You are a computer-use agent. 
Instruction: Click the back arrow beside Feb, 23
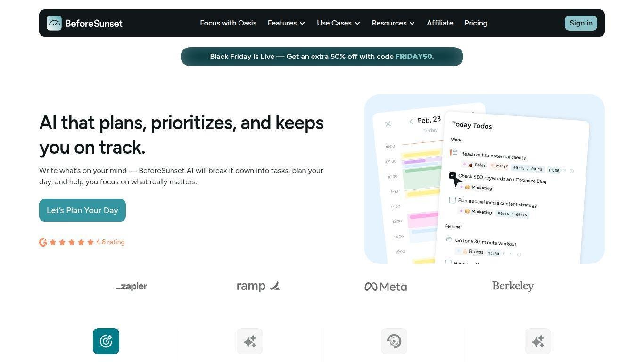411,122
